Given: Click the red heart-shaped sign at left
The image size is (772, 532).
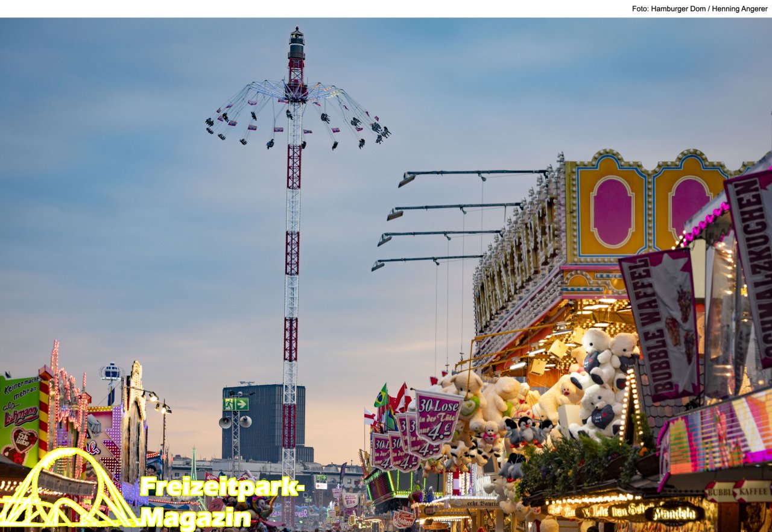Looking at the screenshot, I should click(x=24, y=440).
